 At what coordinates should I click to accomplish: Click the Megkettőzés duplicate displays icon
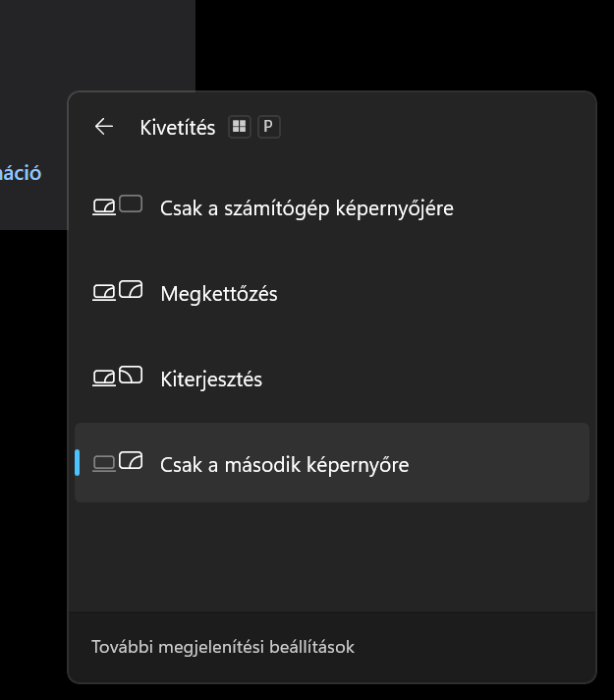(x=118, y=292)
